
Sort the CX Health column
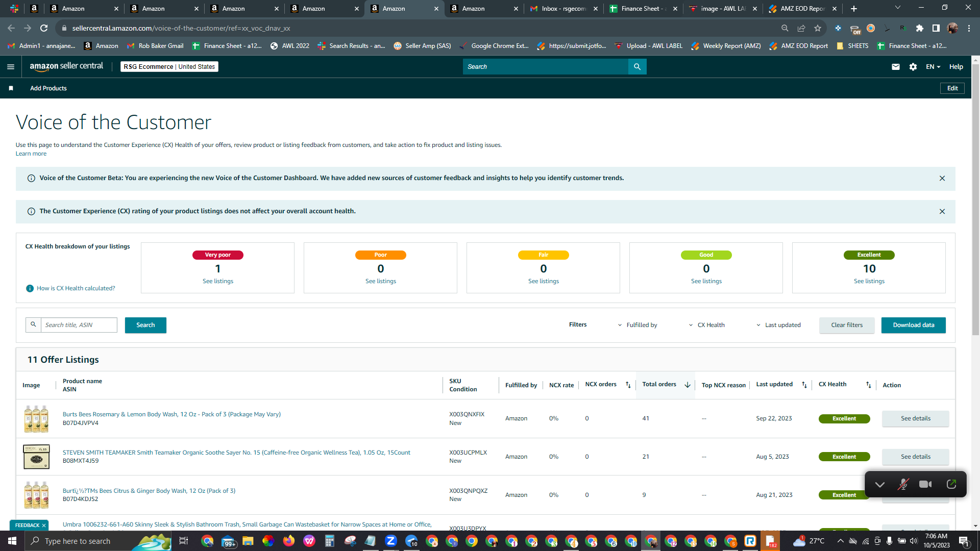point(869,385)
